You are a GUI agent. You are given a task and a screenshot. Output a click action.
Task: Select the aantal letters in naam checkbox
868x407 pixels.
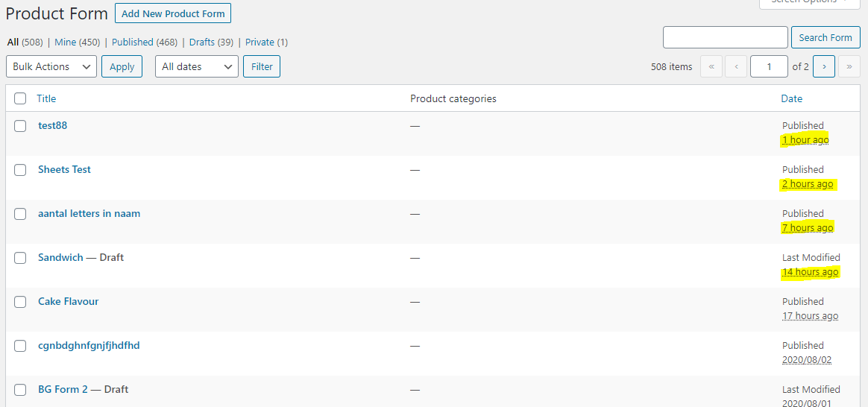[x=20, y=214]
